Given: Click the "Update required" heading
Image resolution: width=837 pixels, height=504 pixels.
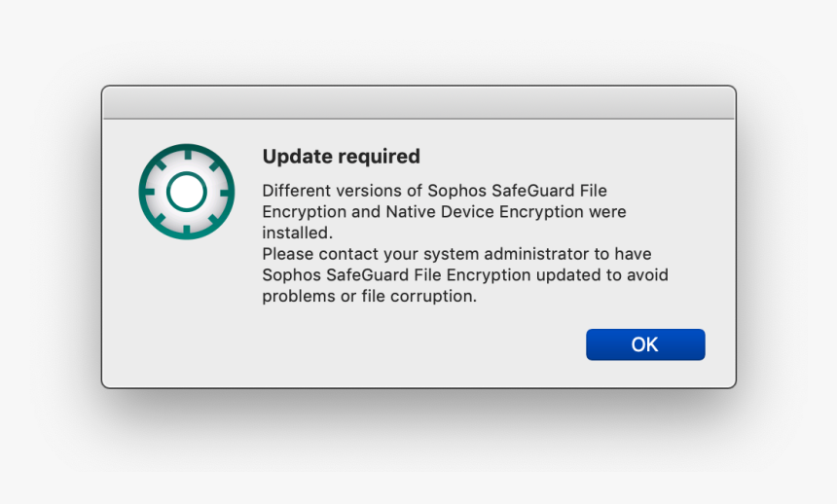Looking at the screenshot, I should pyautogui.click(x=341, y=157).
